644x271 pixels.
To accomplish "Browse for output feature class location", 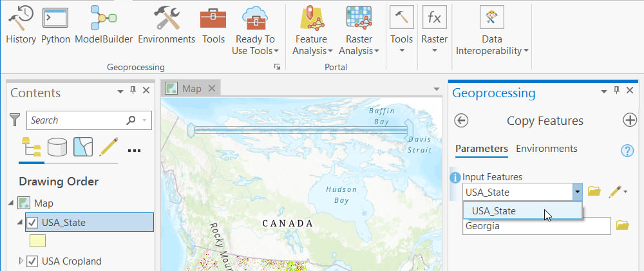I will (623, 225).
